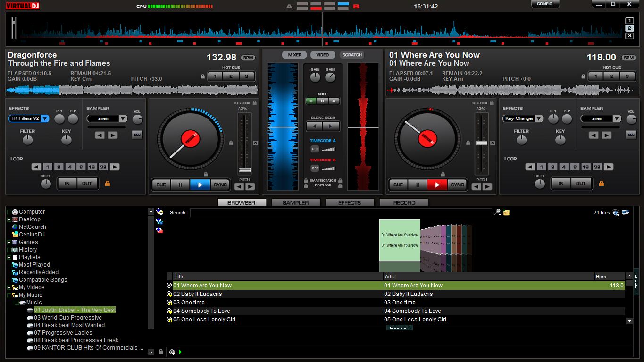Screen dimensions: 644x362
Task: Expand the Computer tree node
Action: point(9,212)
